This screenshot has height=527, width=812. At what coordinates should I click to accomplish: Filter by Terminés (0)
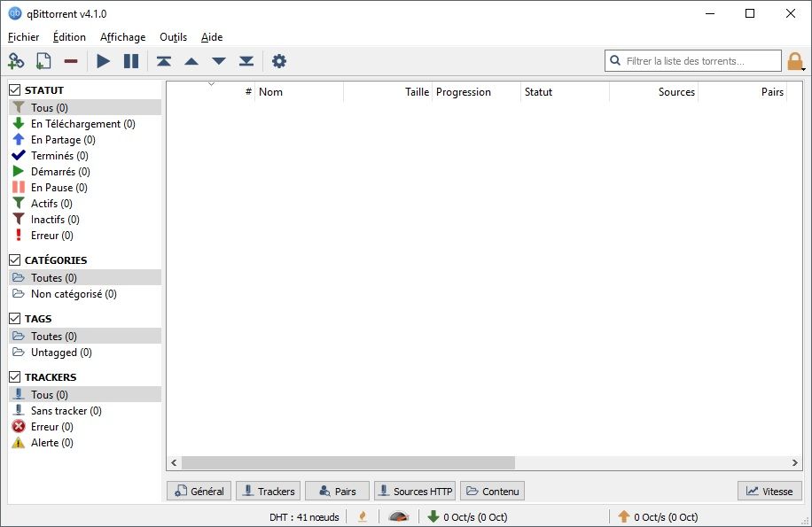[x=85, y=156]
